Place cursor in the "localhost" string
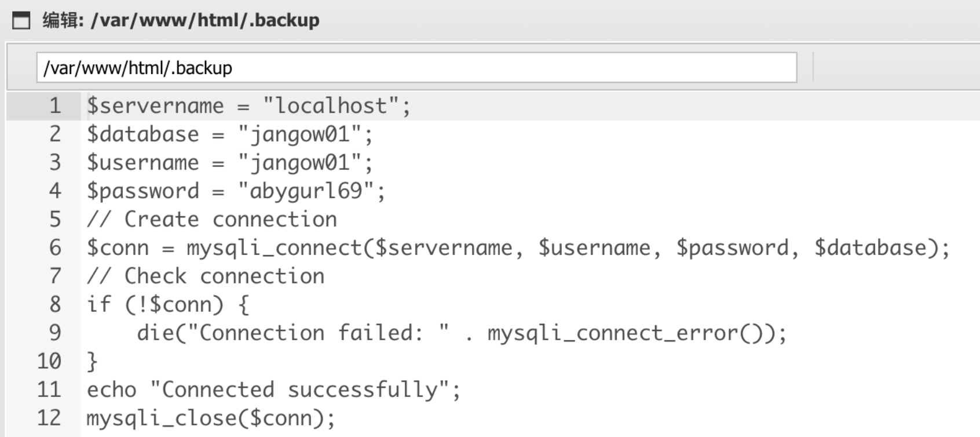 click(331, 105)
